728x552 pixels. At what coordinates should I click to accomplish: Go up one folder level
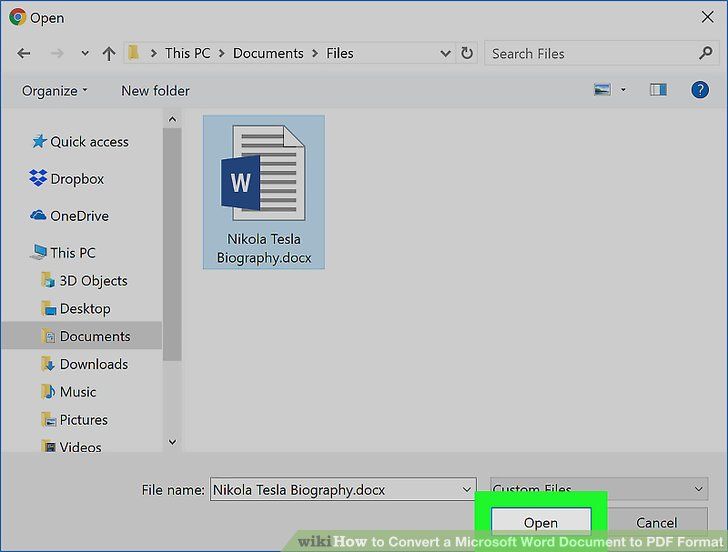point(109,53)
